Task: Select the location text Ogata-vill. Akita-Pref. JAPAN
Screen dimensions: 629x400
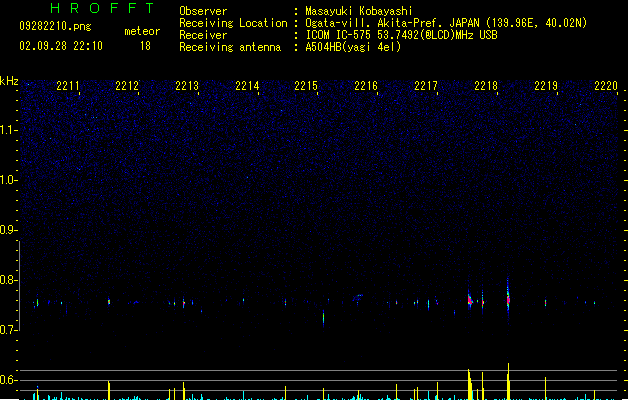Action: (392, 23)
